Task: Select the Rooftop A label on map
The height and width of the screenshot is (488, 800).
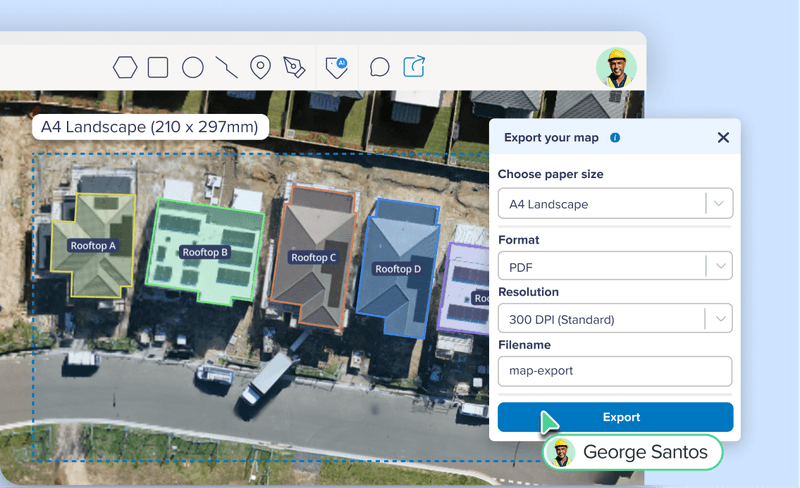Action: (93, 246)
